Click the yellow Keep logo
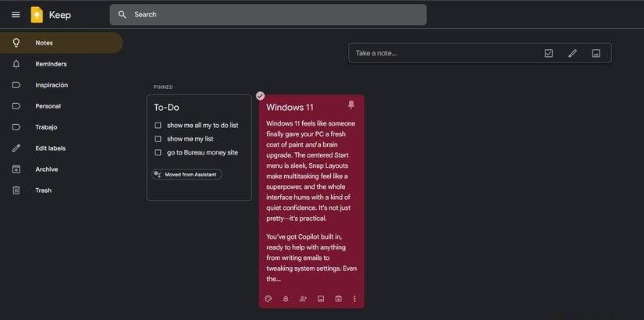 click(x=37, y=15)
